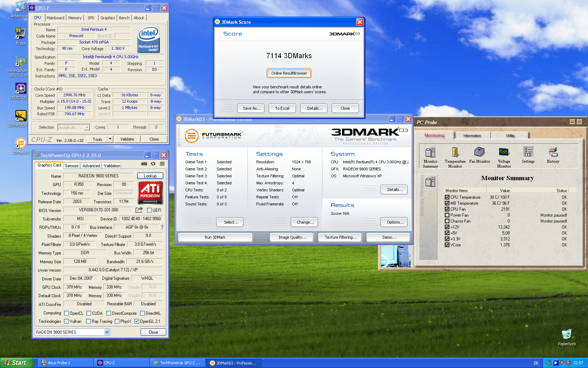Click the Core Speed 2998.76 MHz value

point(74,95)
